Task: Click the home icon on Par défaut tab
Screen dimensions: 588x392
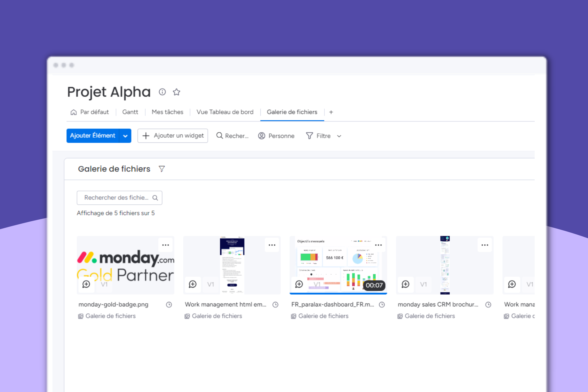Action: pyautogui.click(x=74, y=112)
